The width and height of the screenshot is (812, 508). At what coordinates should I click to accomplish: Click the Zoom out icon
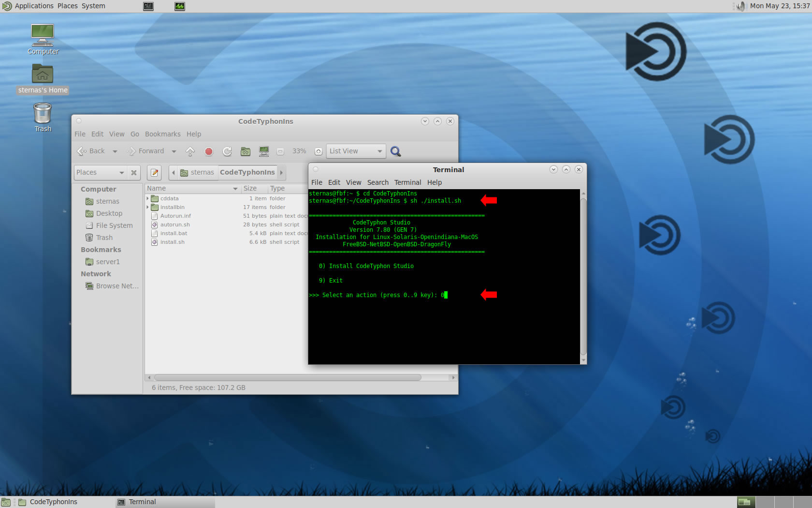[280, 151]
